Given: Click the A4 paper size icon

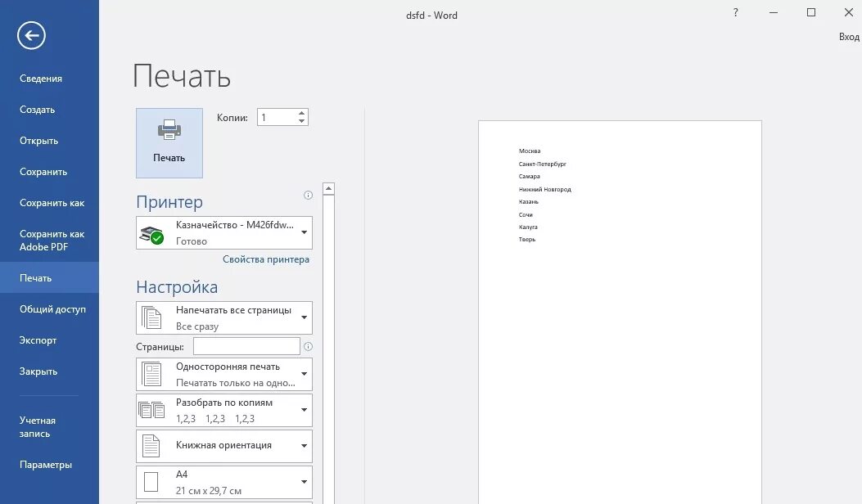Looking at the screenshot, I should pos(151,482).
